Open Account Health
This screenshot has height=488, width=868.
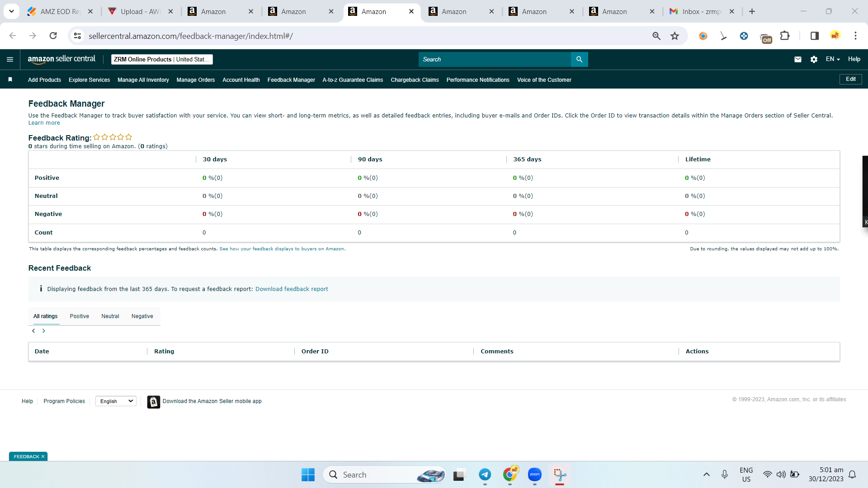[x=241, y=80]
